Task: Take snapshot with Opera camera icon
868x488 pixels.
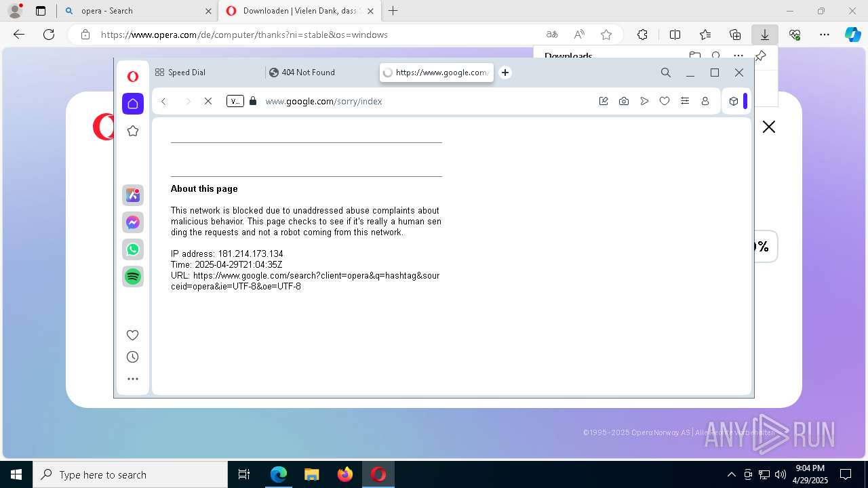Action: click(x=624, y=101)
